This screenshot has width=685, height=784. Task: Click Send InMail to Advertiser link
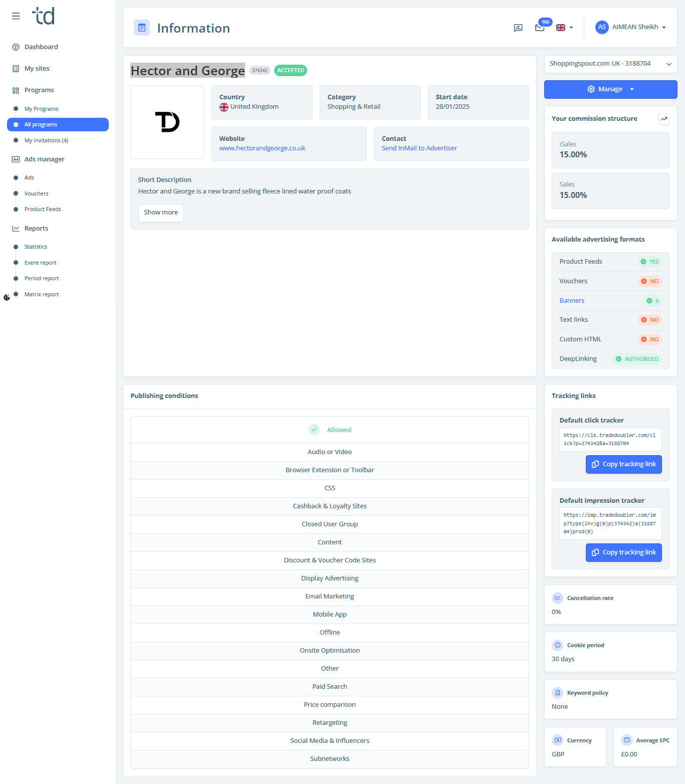pyautogui.click(x=419, y=148)
